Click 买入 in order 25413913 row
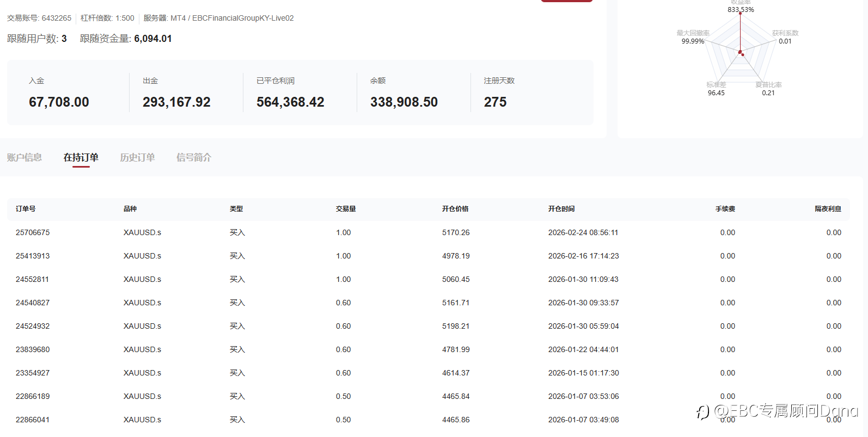This screenshot has width=868, height=437. coord(237,256)
